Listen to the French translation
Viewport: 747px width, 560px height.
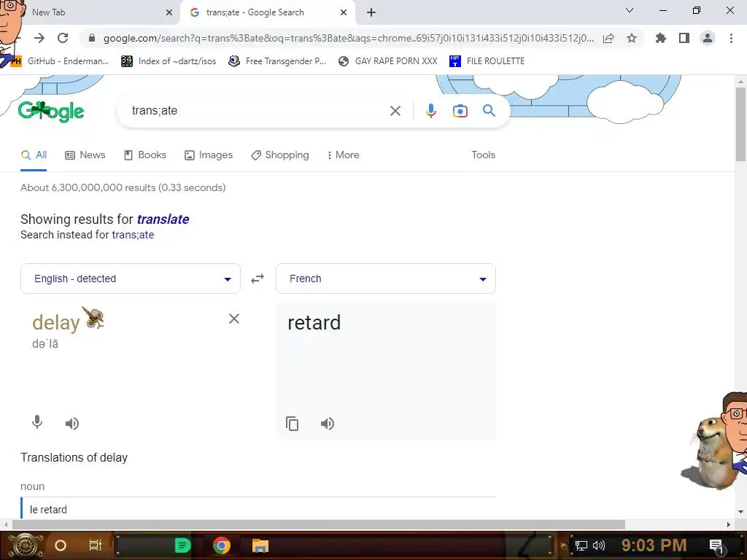[328, 424]
